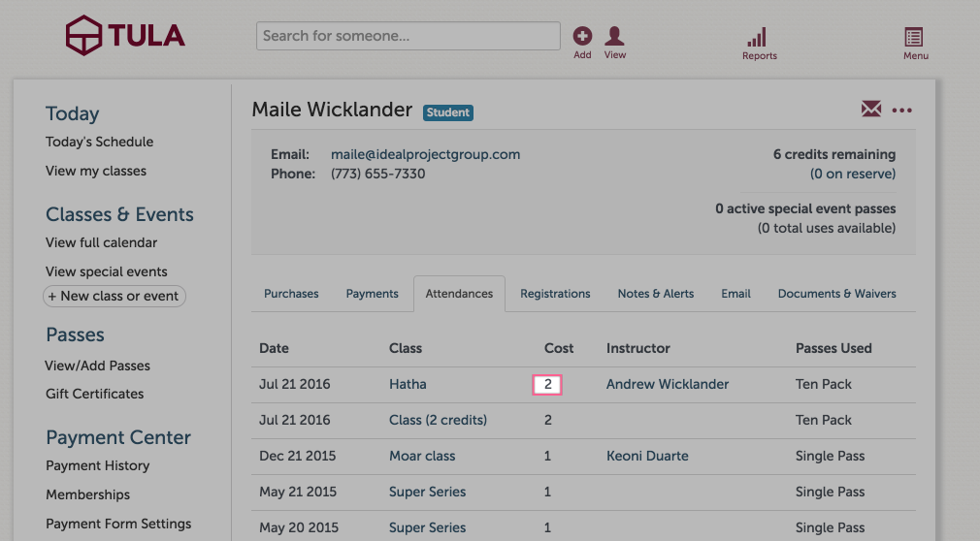Click the (0 on reserve) link
Image resolution: width=980 pixels, height=541 pixels.
coord(853,174)
